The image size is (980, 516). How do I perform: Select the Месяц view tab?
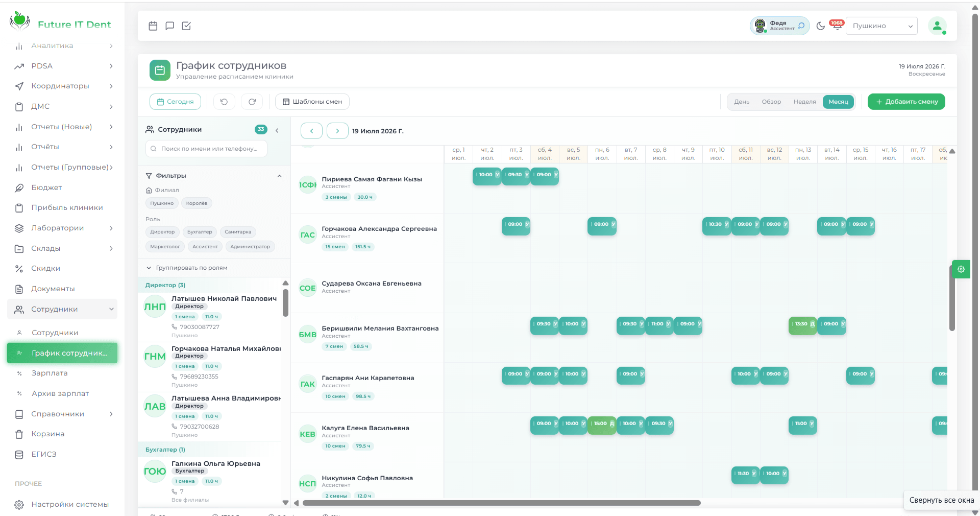[838, 102]
